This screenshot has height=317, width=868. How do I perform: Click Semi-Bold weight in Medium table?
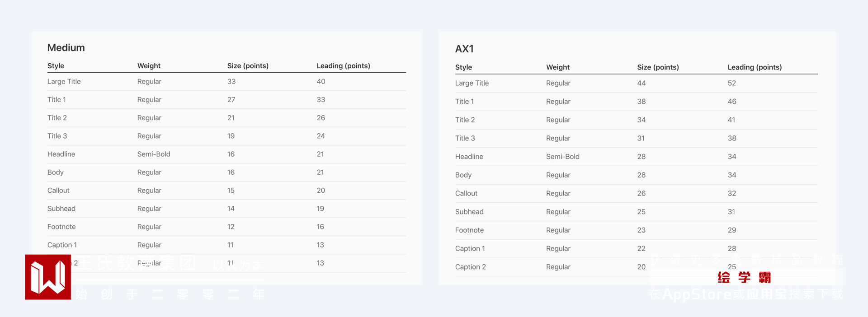coord(154,154)
